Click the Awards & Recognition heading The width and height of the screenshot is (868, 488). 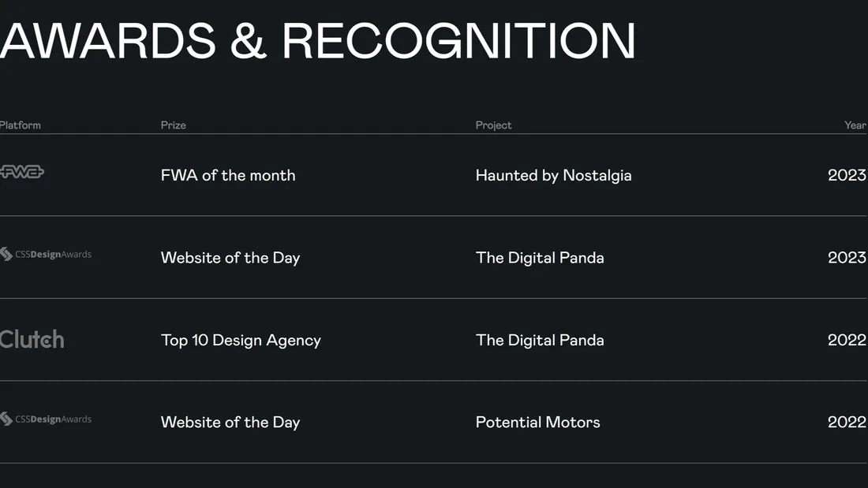[318, 39]
